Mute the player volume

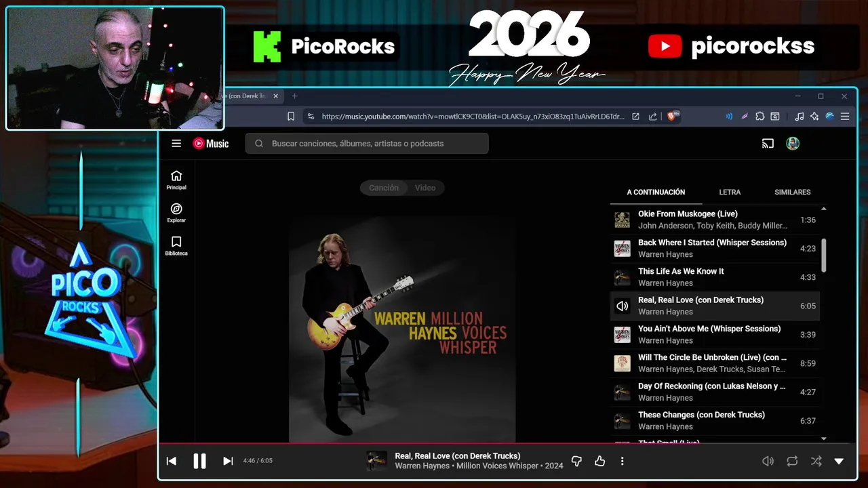[x=768, y=461]
